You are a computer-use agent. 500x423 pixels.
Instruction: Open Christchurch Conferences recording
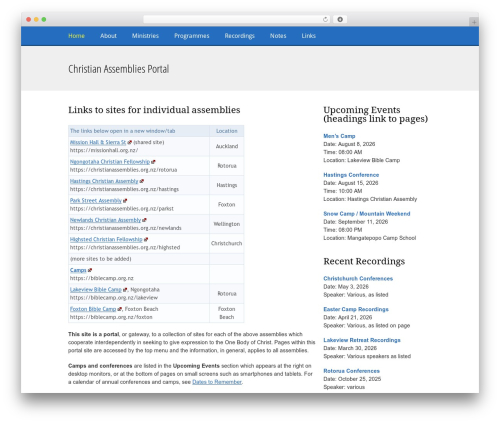click(x=358, y=278)
